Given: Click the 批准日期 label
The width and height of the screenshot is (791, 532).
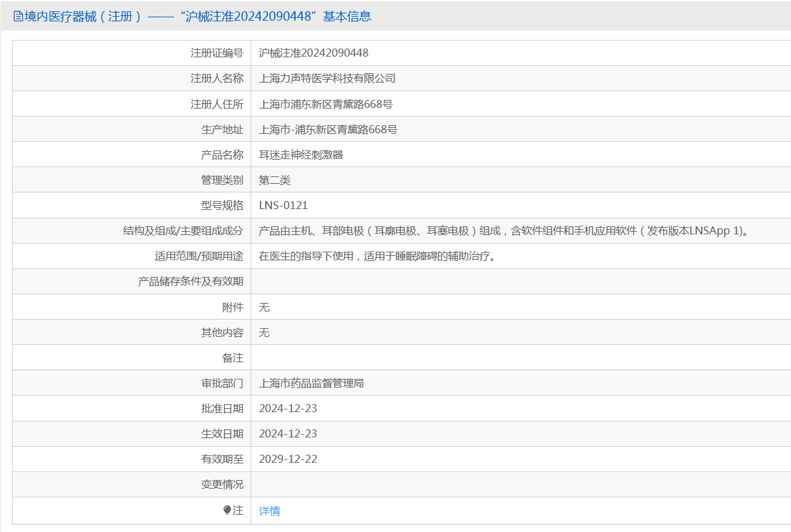Looking at the screenshot, I should click(222, 408).
